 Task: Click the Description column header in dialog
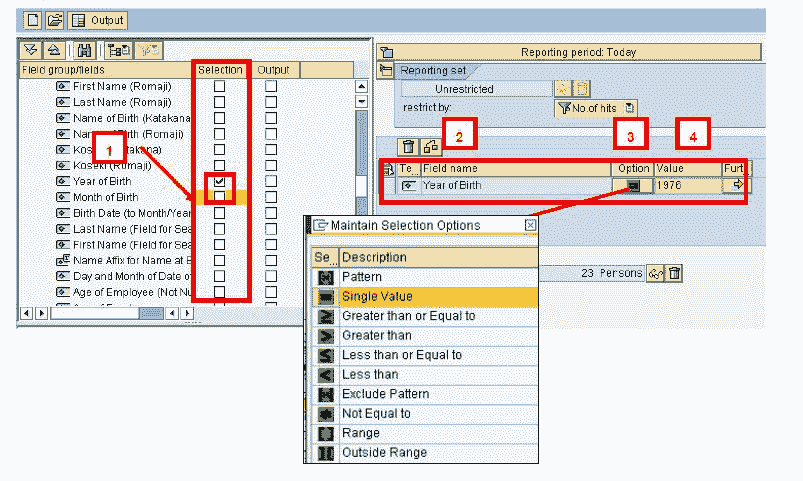[439, 257]
